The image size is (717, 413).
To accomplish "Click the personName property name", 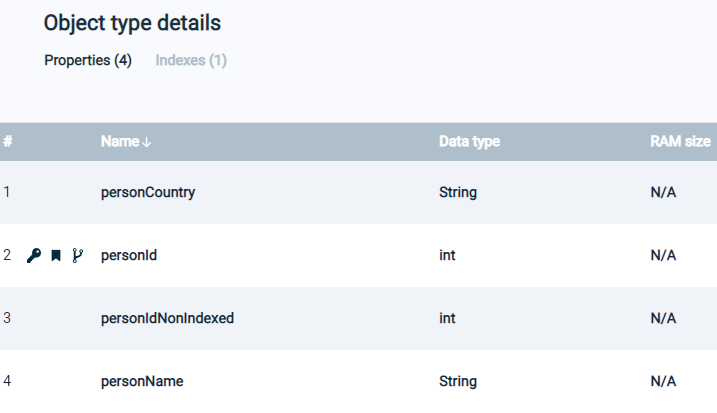I will [142, 381].
